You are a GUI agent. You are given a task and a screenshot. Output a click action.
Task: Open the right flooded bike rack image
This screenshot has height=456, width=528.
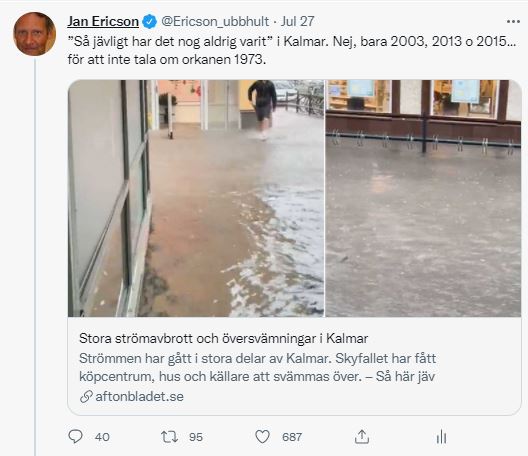tap(423, 198)
